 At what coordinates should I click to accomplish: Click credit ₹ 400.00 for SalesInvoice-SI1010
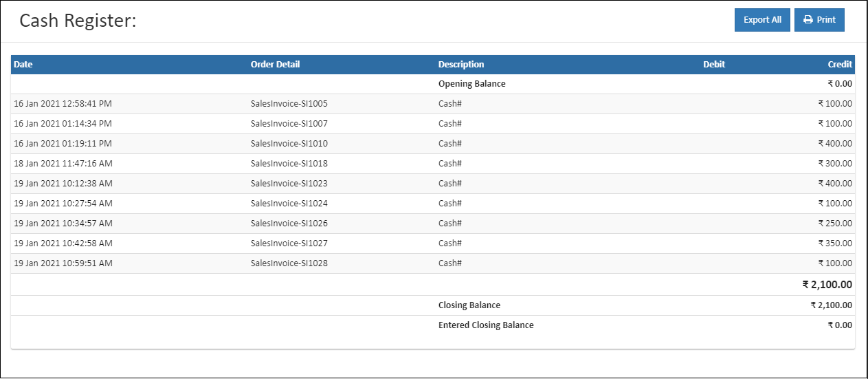[x=835, y=144]
